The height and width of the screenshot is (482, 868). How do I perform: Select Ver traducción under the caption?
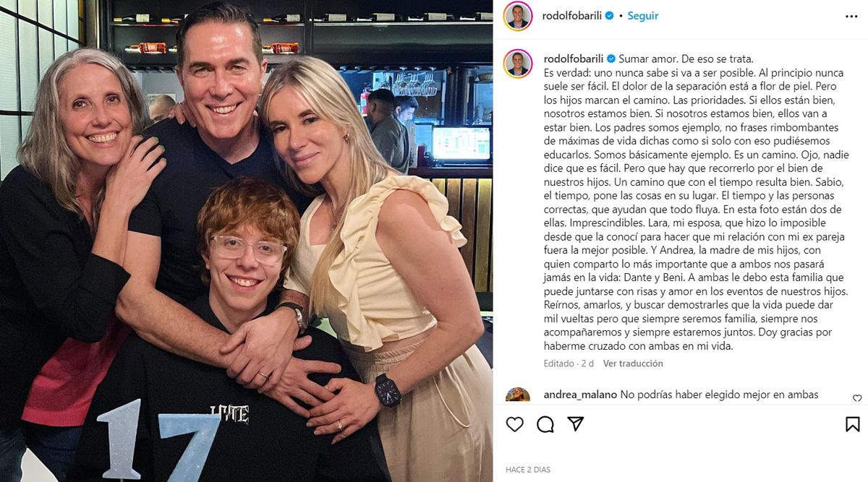633,363
